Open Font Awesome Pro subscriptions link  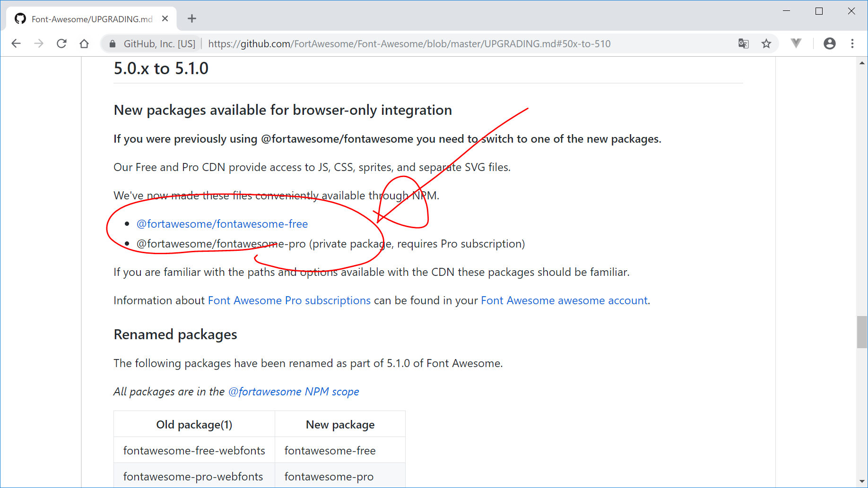pyautogui.click(x=289, y=300)
